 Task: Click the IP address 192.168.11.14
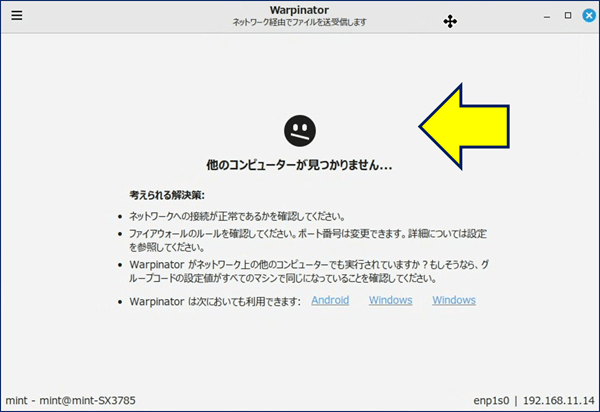[558, 401]
